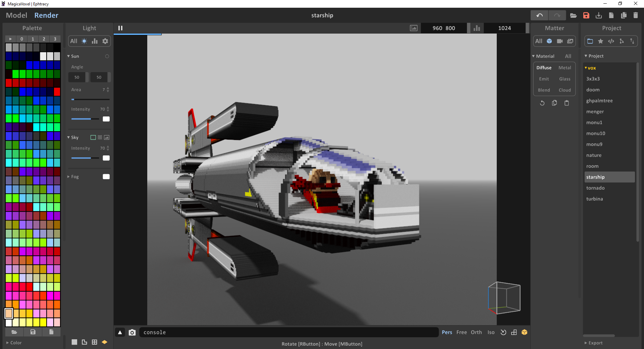Click the redo arrow icon

point(557,15)
